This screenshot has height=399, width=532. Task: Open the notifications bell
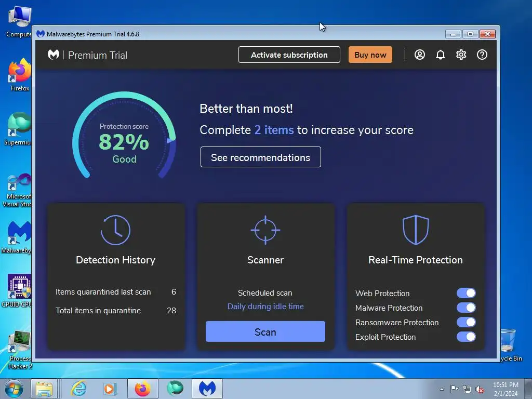441,55
